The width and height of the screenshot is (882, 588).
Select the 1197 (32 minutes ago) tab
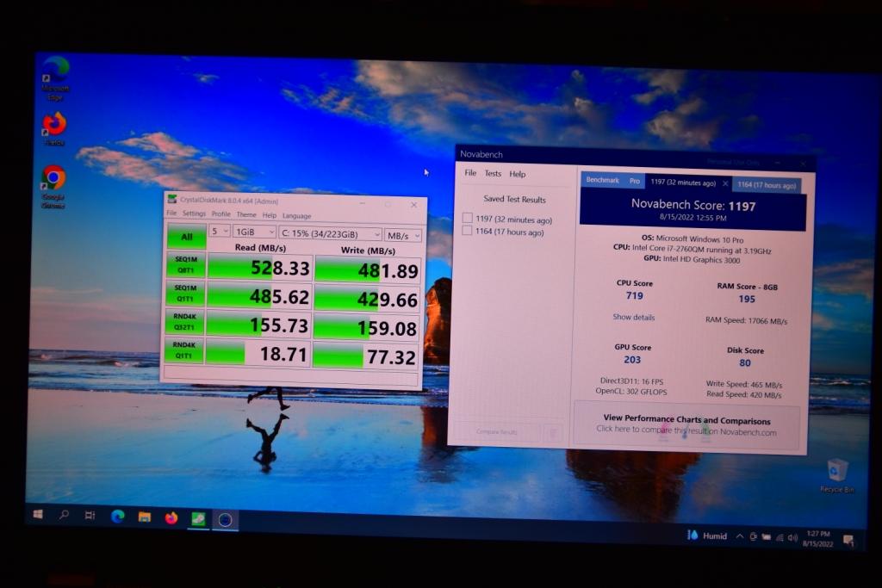[683, 183]
